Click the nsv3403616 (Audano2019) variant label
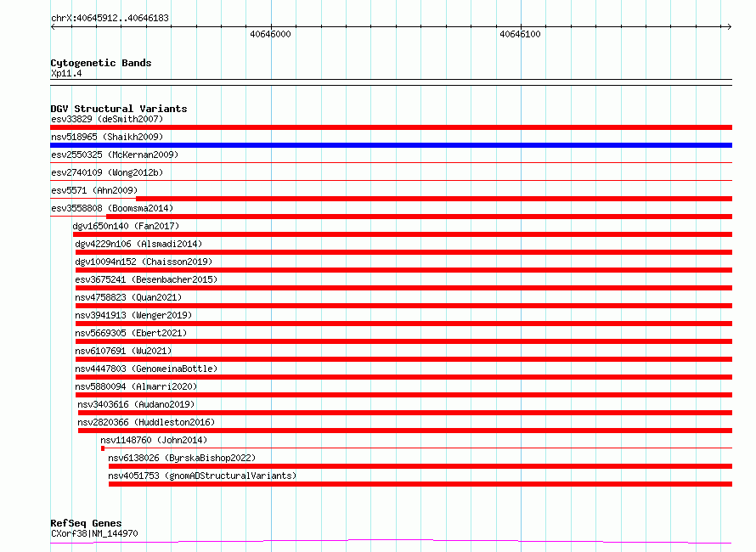The width and height of the screenshot is (756, 552). [136, 404]
